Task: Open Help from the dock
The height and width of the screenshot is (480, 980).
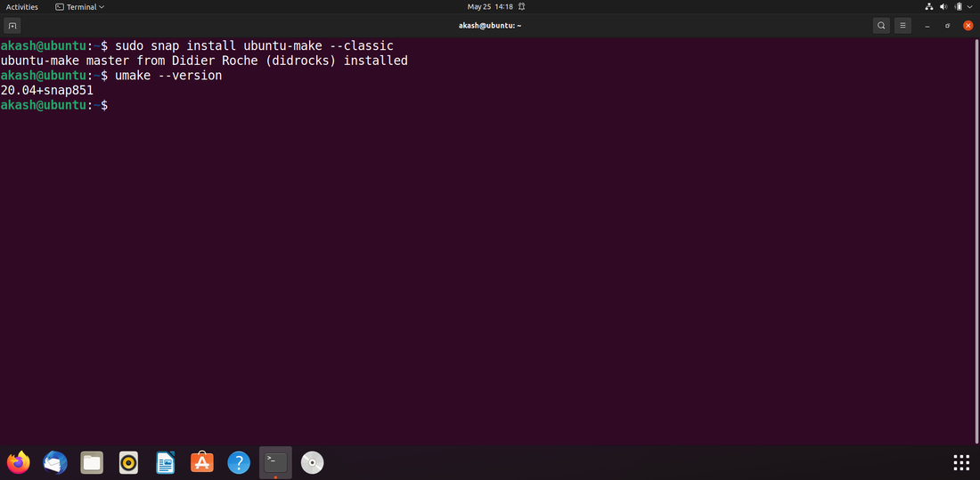Action: click(239, 462)
